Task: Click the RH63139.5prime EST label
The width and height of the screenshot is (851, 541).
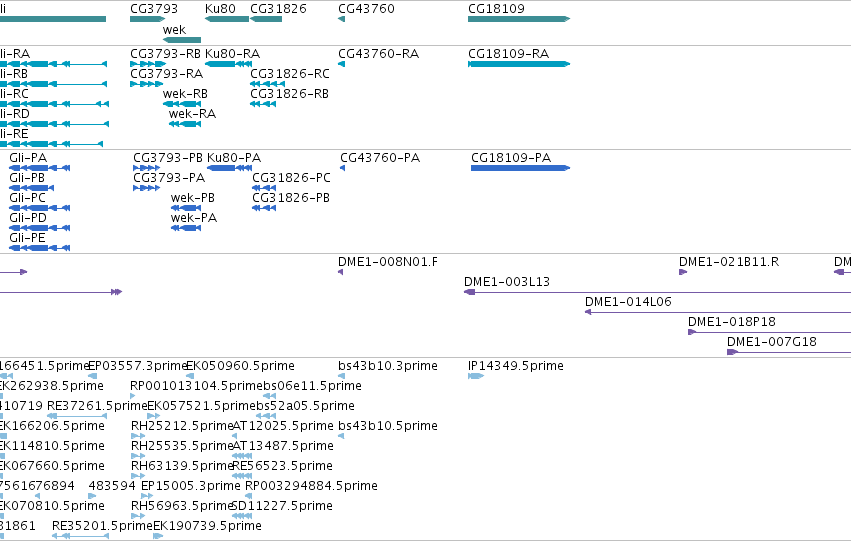Action: tap(182, 467)
